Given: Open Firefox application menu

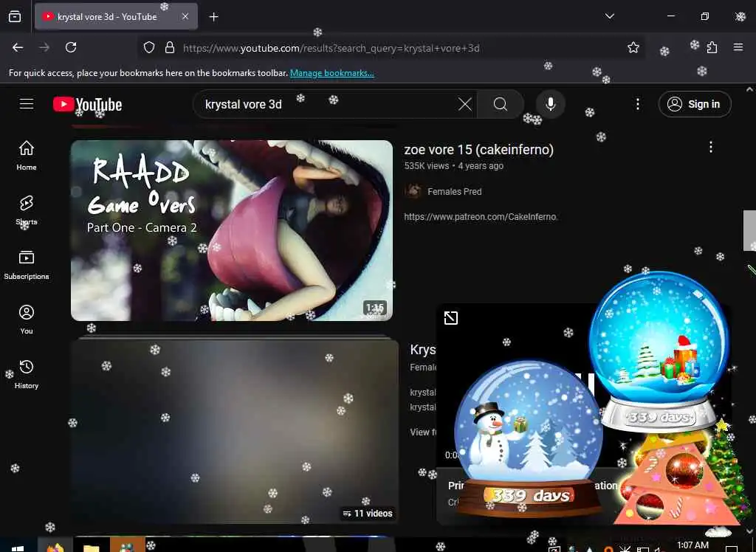Looking at the screenshot, I should (738, 47).
